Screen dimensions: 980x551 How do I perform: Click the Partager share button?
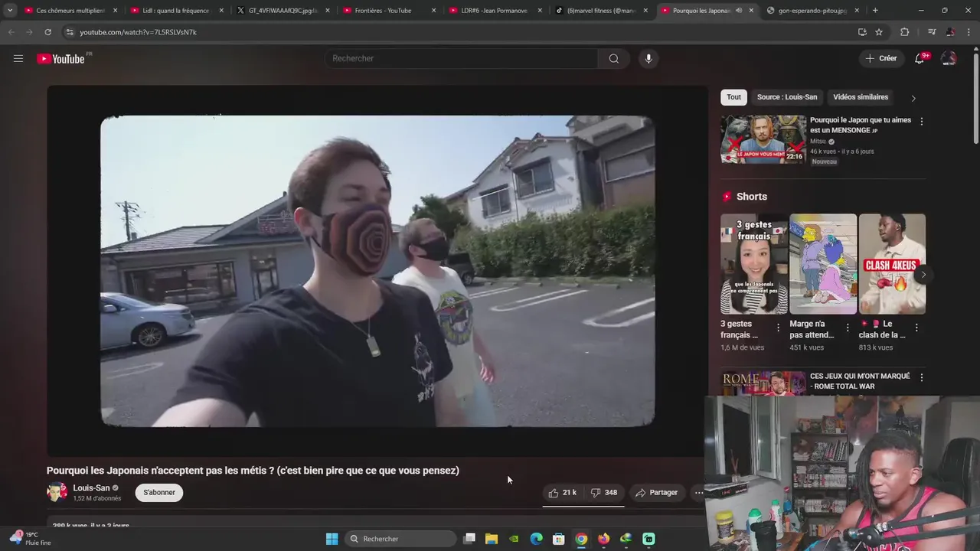pos(656,493)
